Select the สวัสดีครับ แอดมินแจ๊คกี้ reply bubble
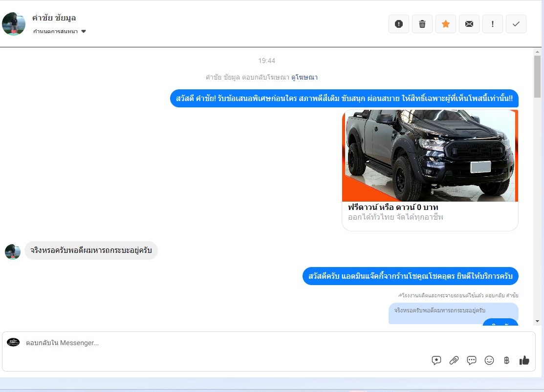The width and height of the screenshot is (544, 392). pos(411,276)
